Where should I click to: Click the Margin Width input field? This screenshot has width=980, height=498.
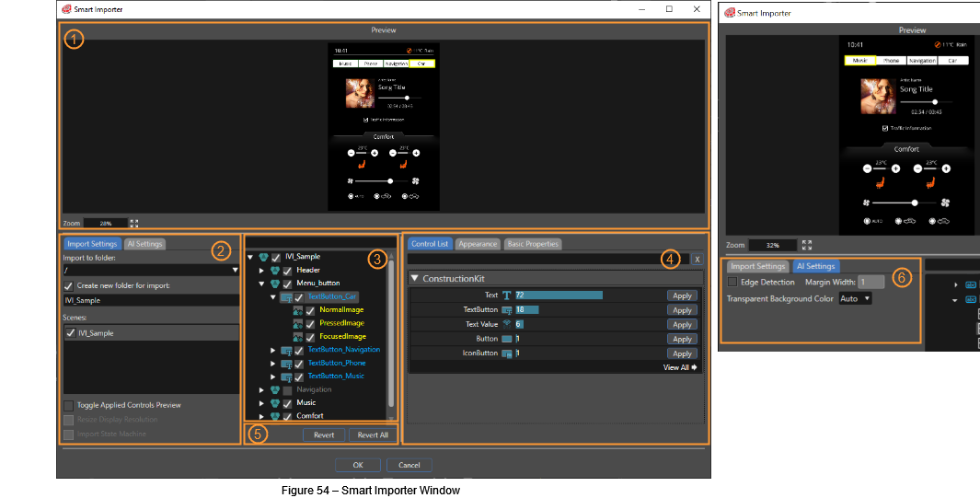click(871, 283)
